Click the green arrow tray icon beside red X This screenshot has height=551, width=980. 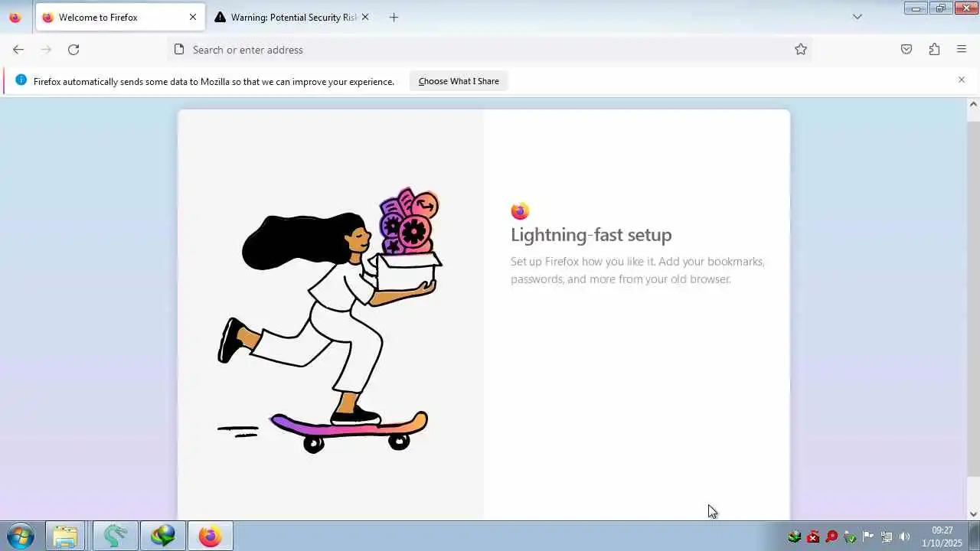coord(795,536)
